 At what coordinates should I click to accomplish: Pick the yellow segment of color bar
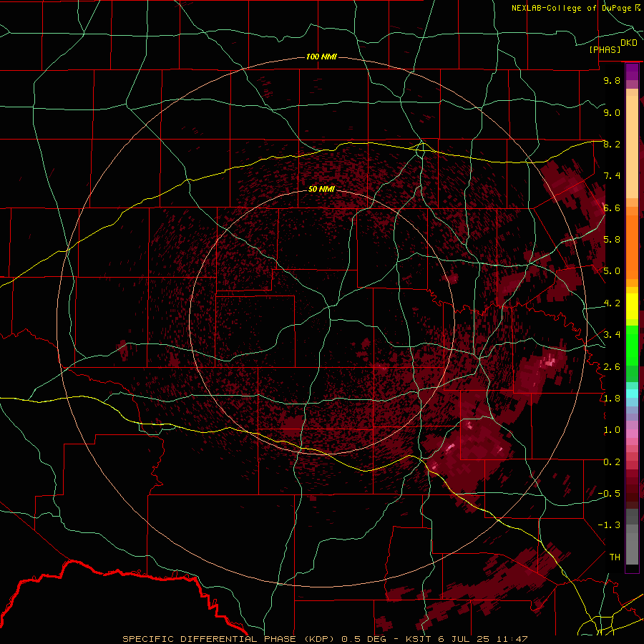click(632, 306)
